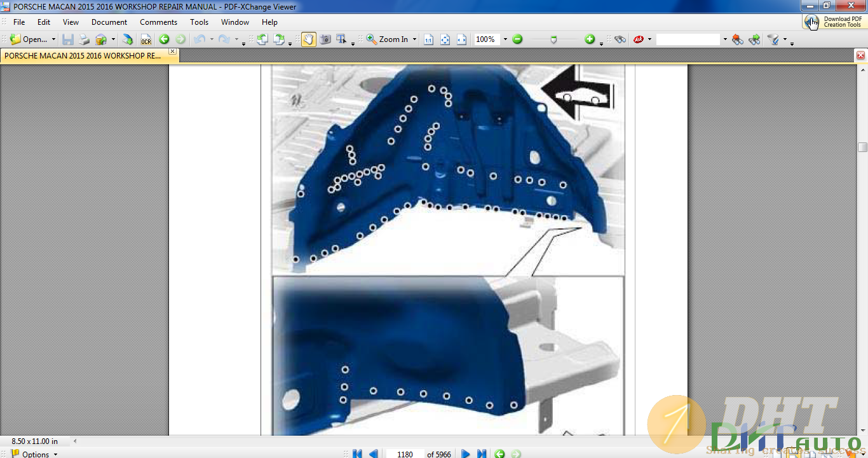
Task: Expand the Open recent files arrow
Action: 53,39
